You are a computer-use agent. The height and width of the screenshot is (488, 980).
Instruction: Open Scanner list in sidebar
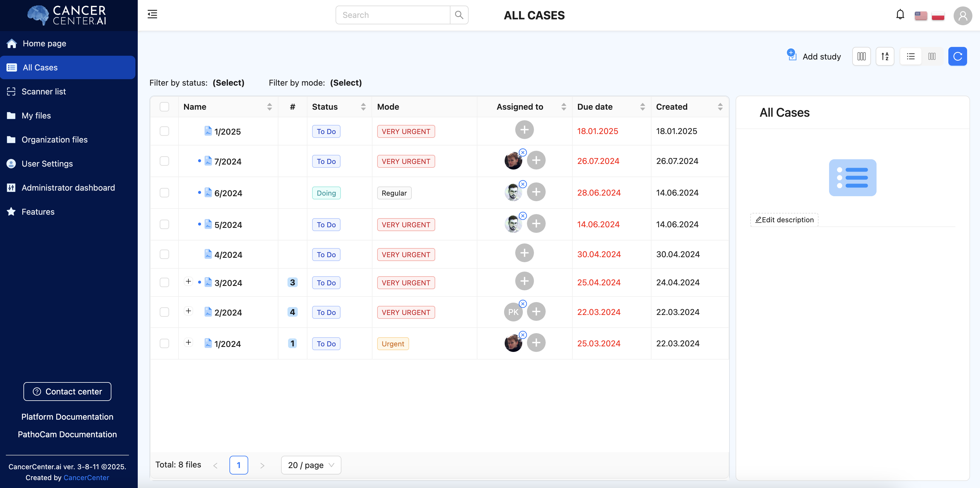(44, 91)
